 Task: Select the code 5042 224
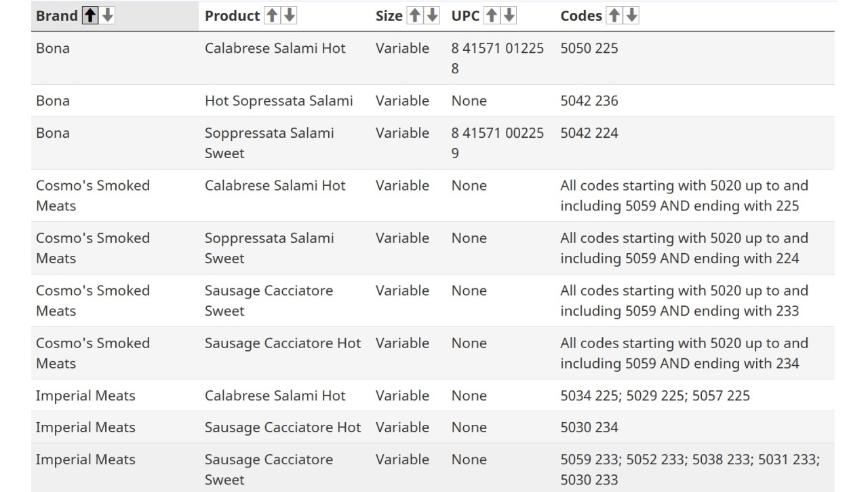tap(589, 133)
